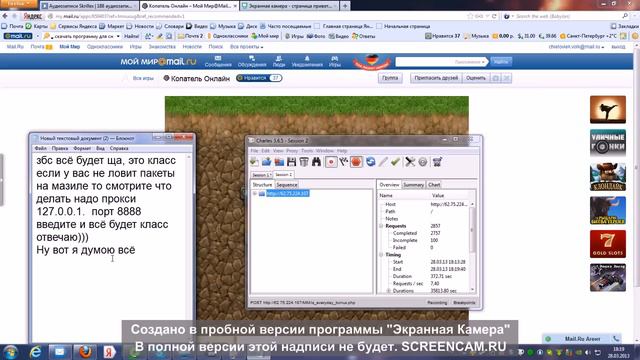The width and height of the screenshot is (640, 360).
Task: Toggle the red record button in Charles
Action: (x=331, y=162)
